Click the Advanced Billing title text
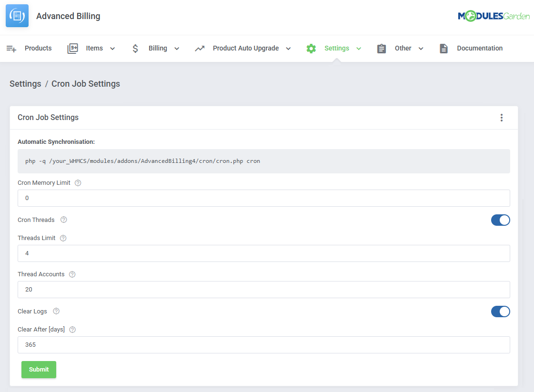This screenshot has height=392, width=534. 68,16
